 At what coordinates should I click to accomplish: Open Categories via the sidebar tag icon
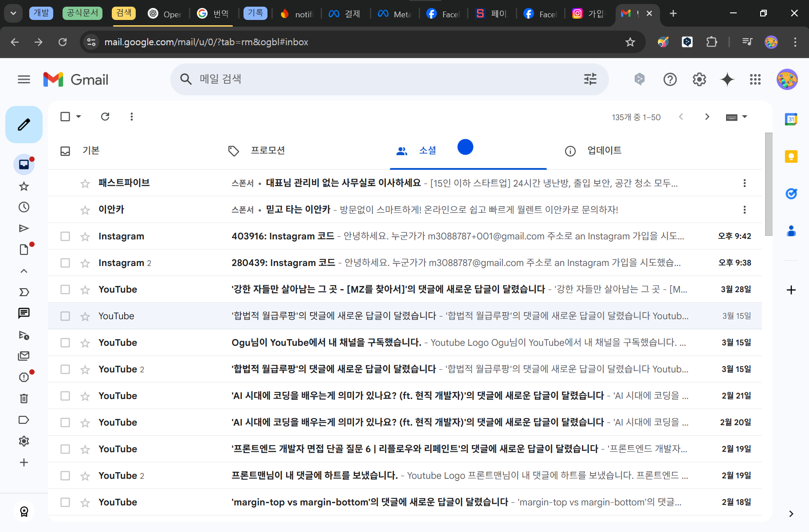pyautogui.click(x=24, y=420)
